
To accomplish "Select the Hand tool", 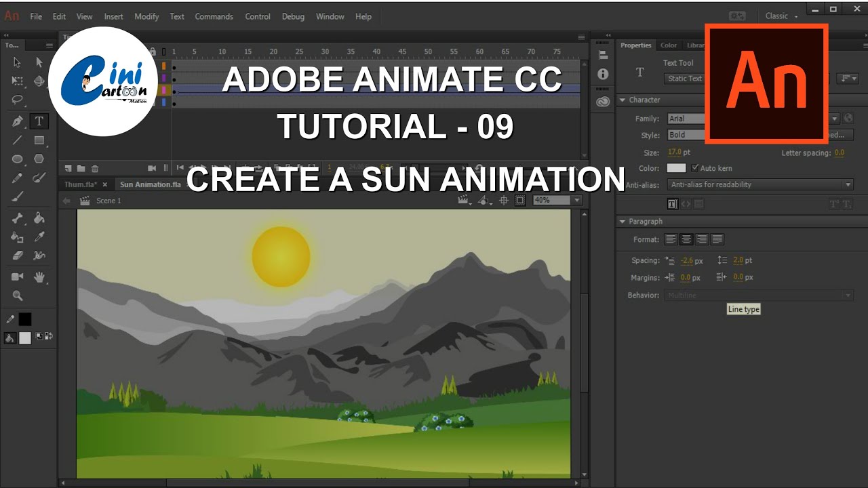I will point(39,277).
